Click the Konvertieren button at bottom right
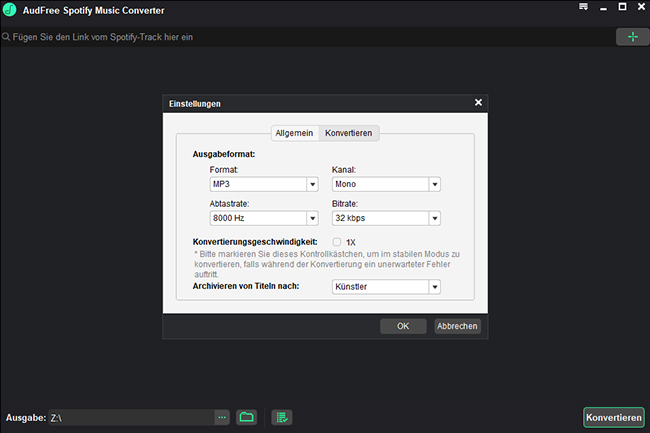The width and height of the screenshot is (650, 433). 614,417
